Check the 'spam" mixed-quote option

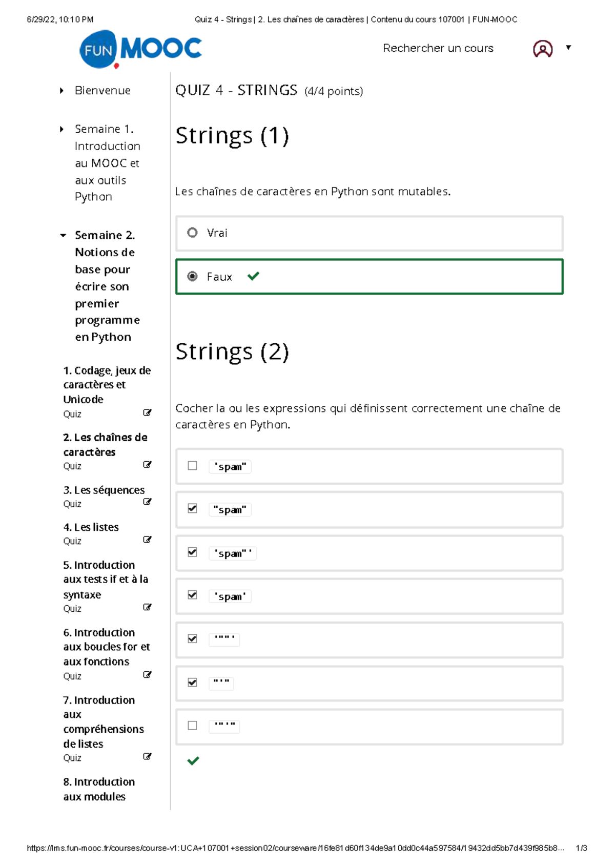192,466
